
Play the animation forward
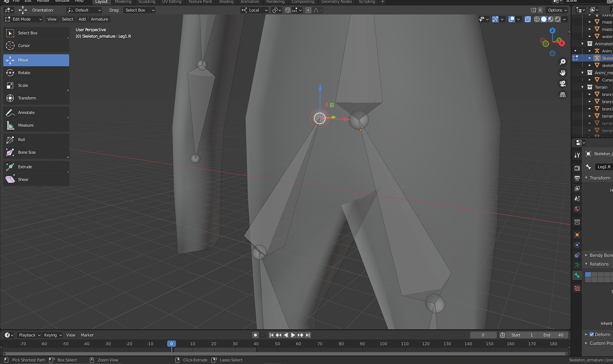293,335
